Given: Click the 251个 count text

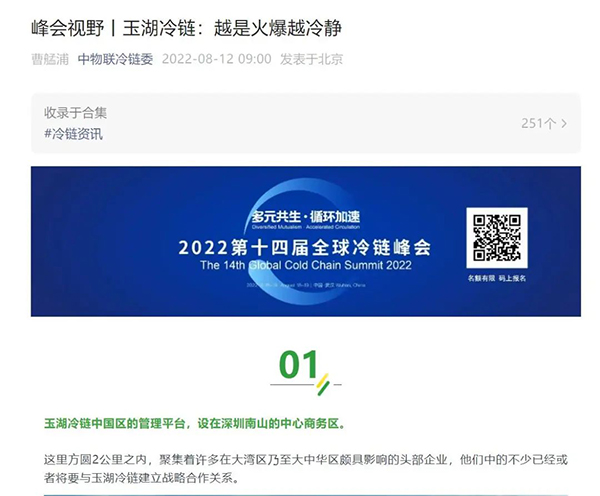Looking at the screenshot, I should tap(538, 124).
